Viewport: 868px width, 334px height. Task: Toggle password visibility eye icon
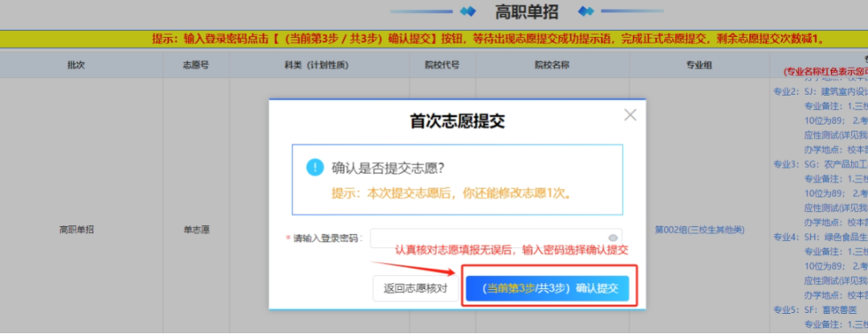pos(612,238)
